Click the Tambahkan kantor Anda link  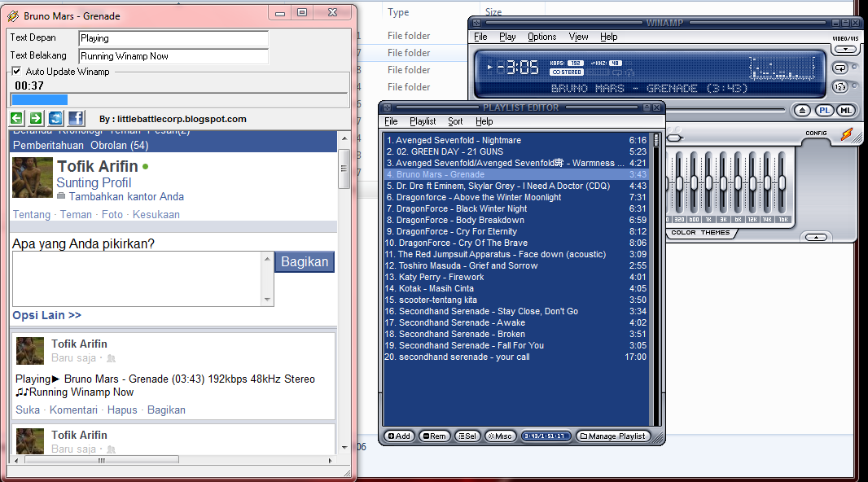coord(126,196)
